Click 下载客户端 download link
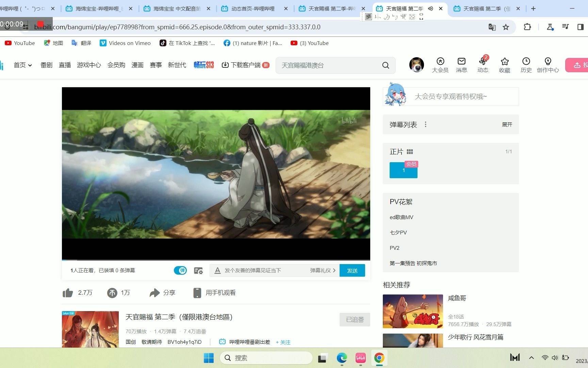Screen dimensions: 588x368 [x=245, y=65]
